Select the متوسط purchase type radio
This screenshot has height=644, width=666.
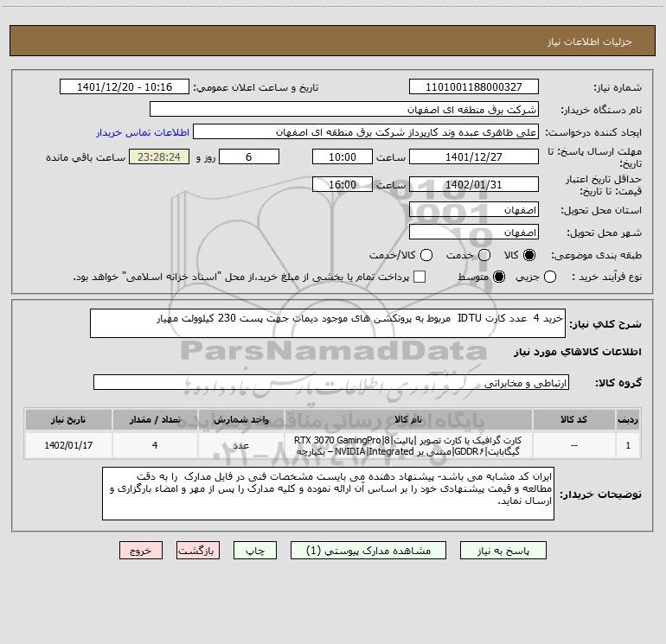click(x=499, y=277)
